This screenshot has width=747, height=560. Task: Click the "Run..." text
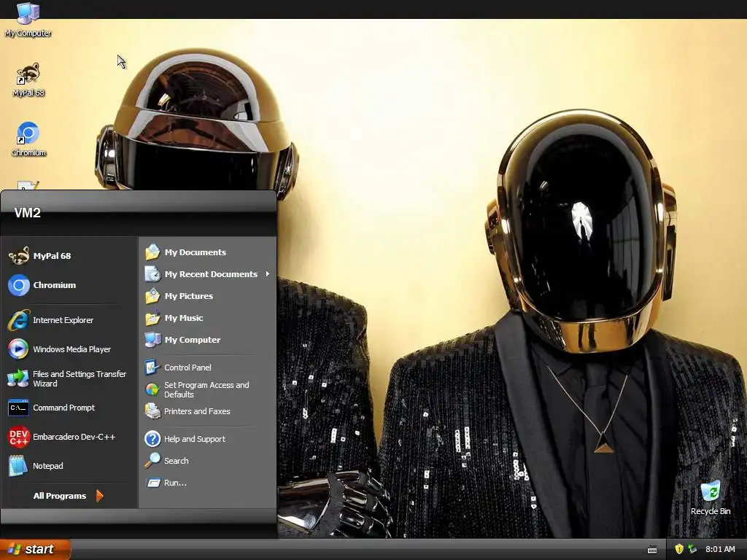(x=175, y=483)
